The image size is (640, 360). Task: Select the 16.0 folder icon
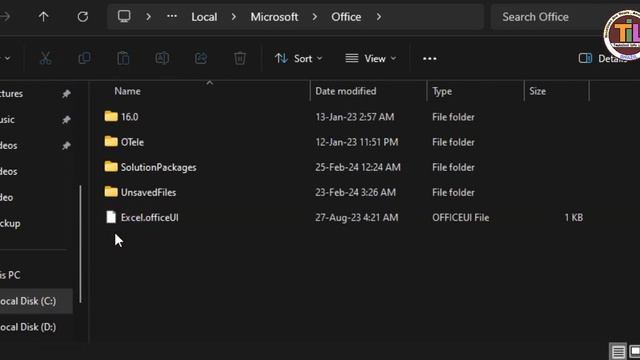click(x=111, y=116)
